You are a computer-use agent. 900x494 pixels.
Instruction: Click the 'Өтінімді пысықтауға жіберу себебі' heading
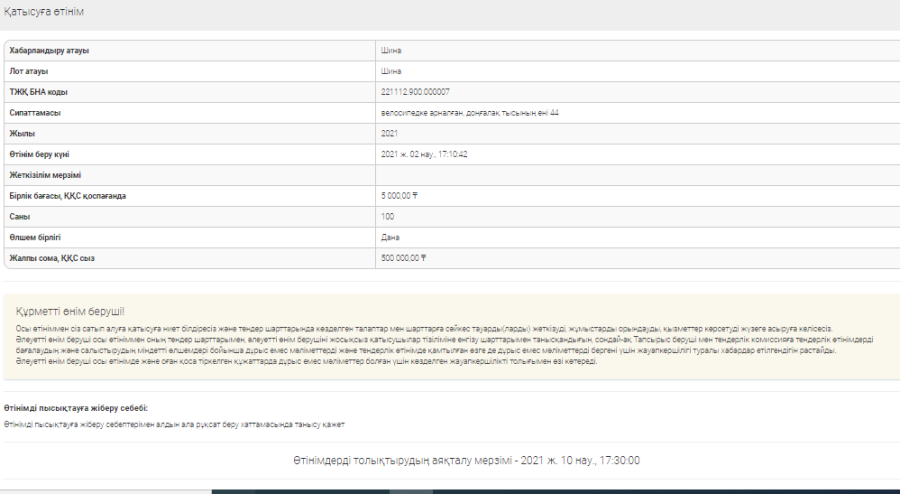(x=76, y=408)
